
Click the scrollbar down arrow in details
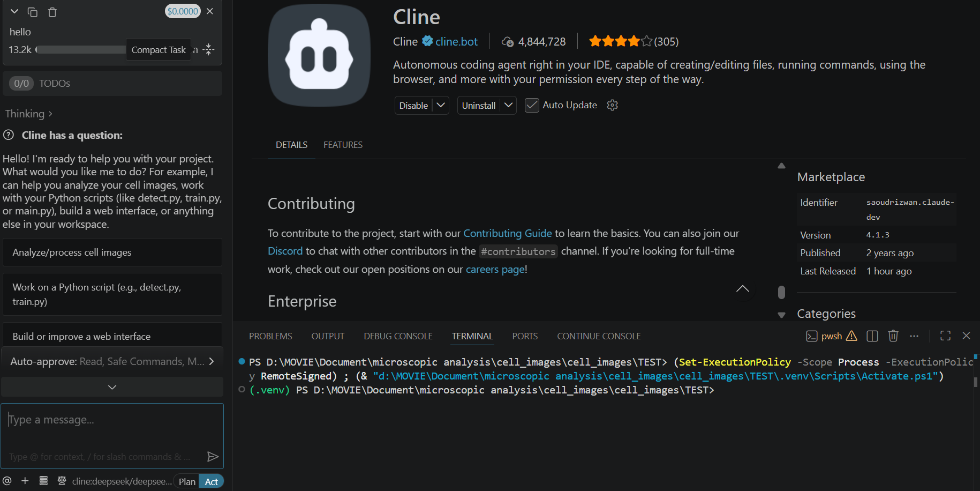coord(781,315)
